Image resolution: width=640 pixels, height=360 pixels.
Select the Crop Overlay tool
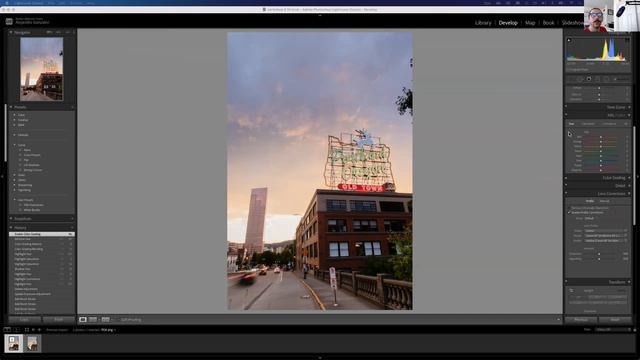coord(572,79)
